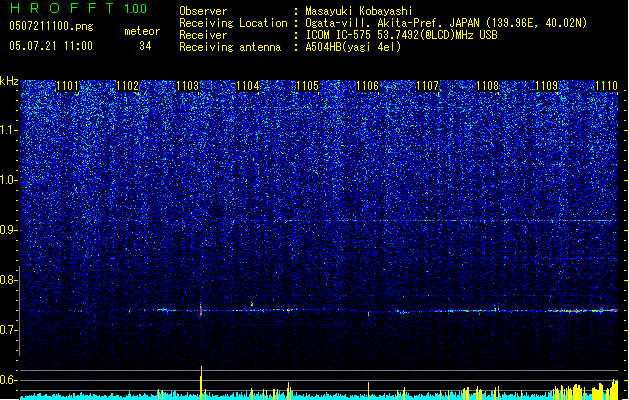
Task: Click time marker 1108
Action: 487,86
